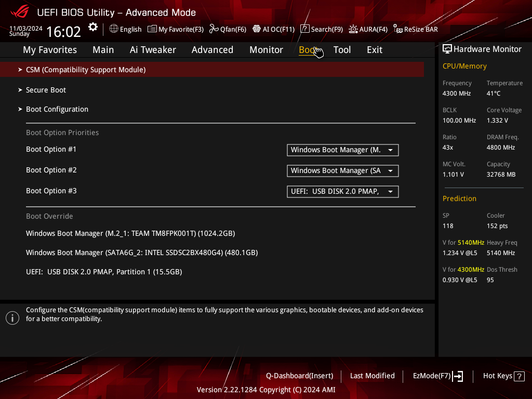
Task: Switch to the Main tab
Action: pos(103,50)
